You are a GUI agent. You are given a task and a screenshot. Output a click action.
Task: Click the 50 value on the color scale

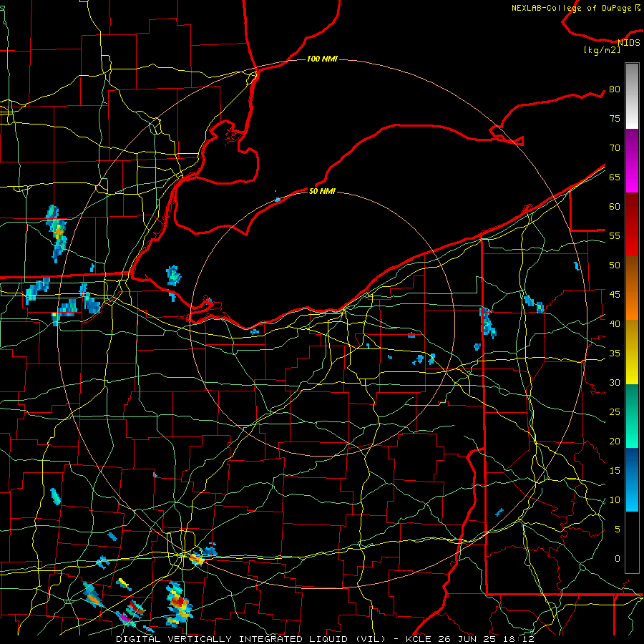click(x=615, y=265)
